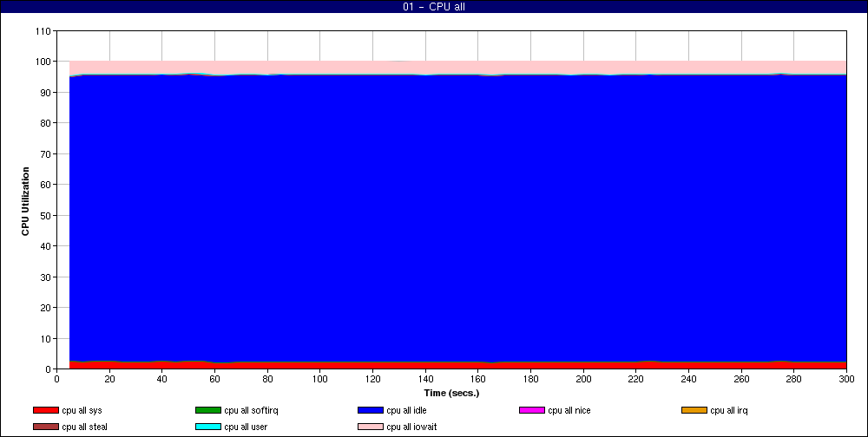The height and width of the screenshot is (437, 868).
Task: Click the pink 'cpu all iowait' legend swatch
Action: pos(371,427)
